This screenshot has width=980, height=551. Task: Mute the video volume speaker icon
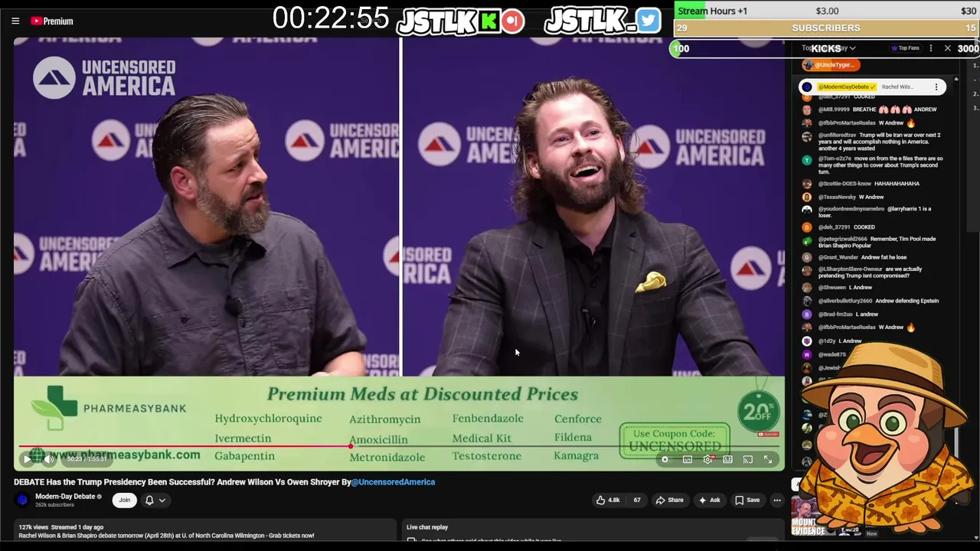(x=49, y=459)
